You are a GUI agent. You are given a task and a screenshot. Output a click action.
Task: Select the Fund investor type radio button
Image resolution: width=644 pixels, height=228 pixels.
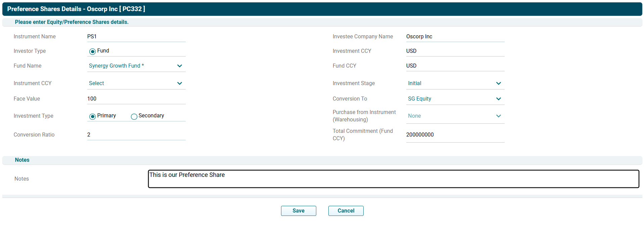pyautogui.click(x=92, y=51)
